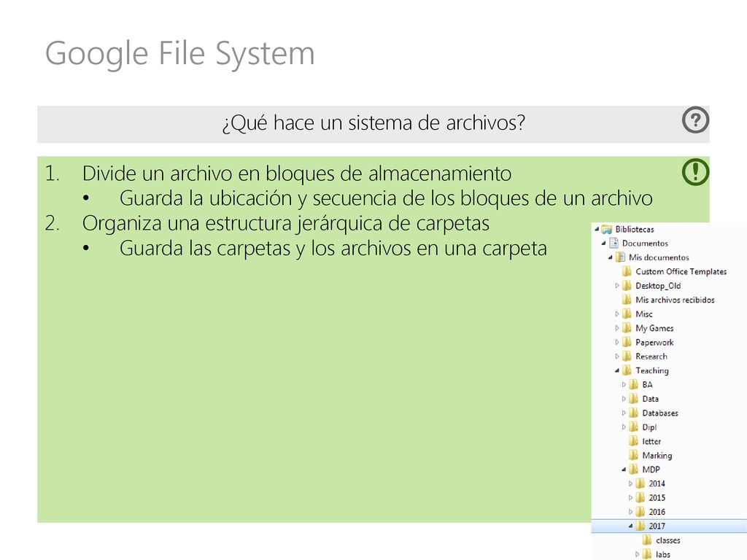747x560 pixels.
Task: Click the Mis archivos recibidos folder icon
Action: pos(627,300)
